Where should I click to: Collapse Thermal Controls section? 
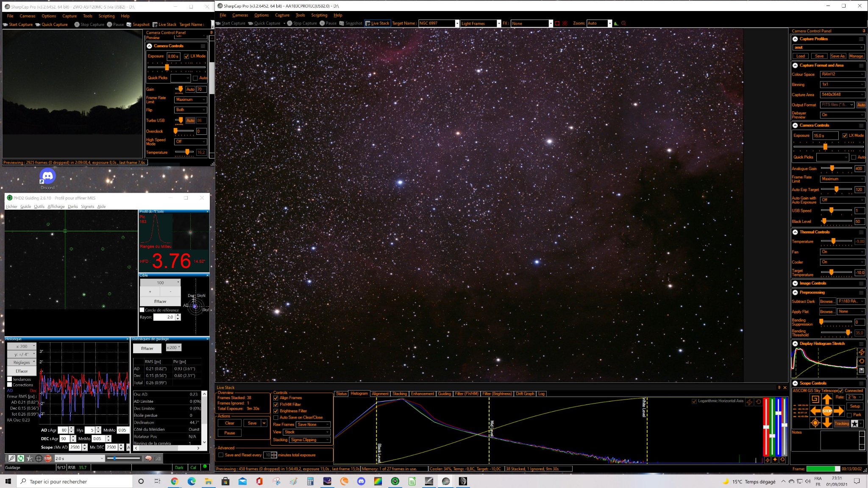pos(795,232)
